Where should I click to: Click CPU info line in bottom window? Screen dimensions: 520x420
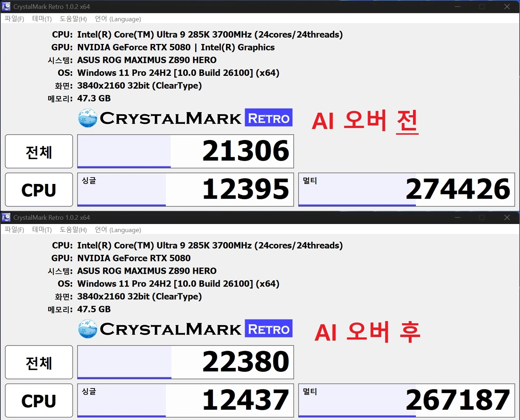pos(210,245)
